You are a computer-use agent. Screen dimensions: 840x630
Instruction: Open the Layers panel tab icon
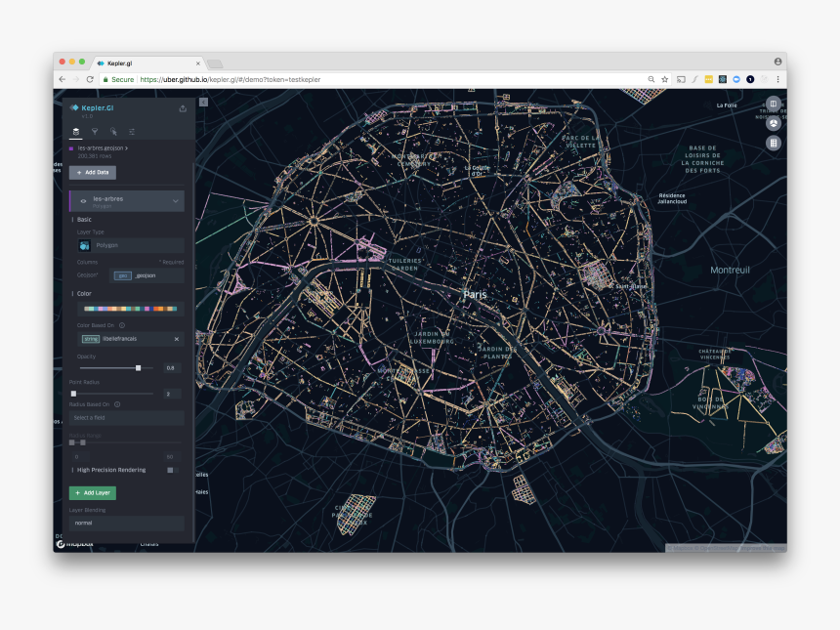[76, 132]
